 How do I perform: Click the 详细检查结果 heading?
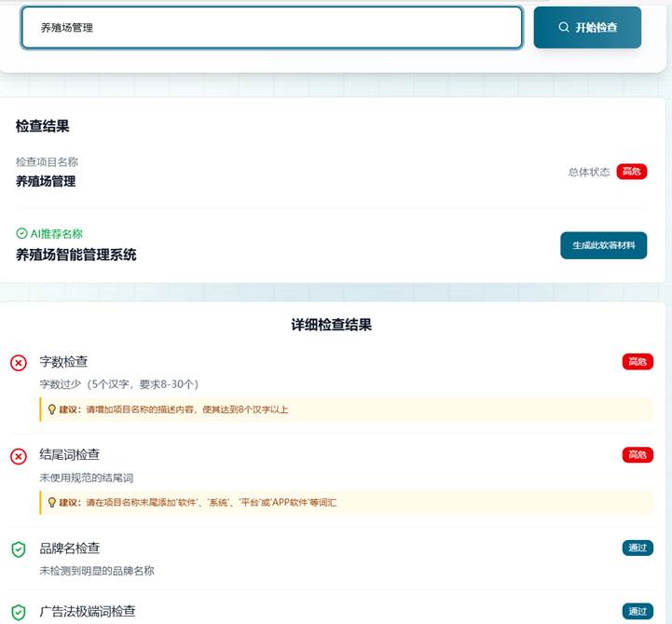(x=331, y=325)
